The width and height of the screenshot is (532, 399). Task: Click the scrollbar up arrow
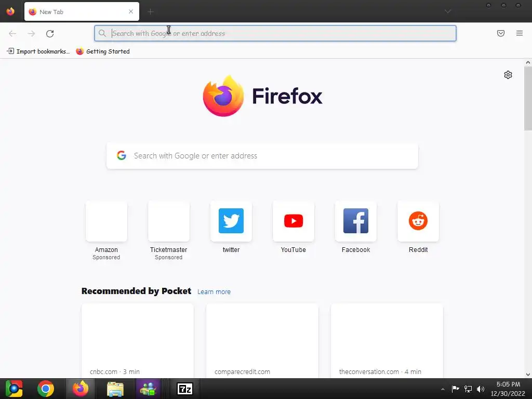coord(528,62)
